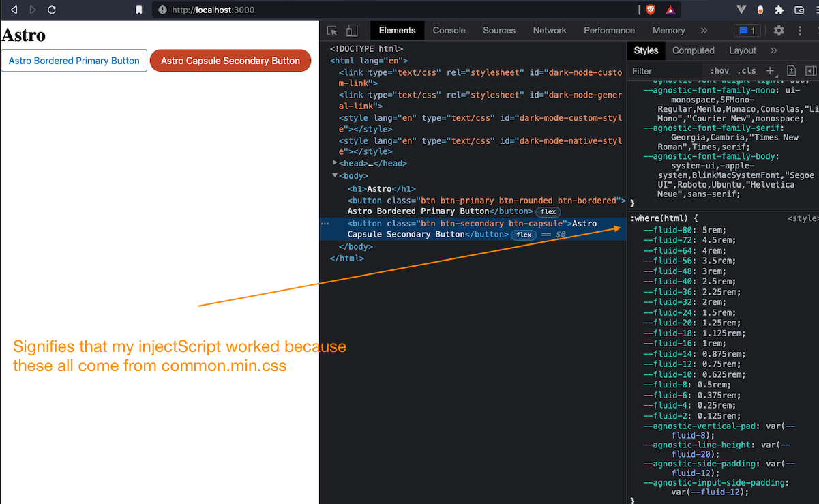The height and width of the screenshot is (504, 819).
Task: Select the <!DOCTYPE html> row
Action: tap(366, 49)
